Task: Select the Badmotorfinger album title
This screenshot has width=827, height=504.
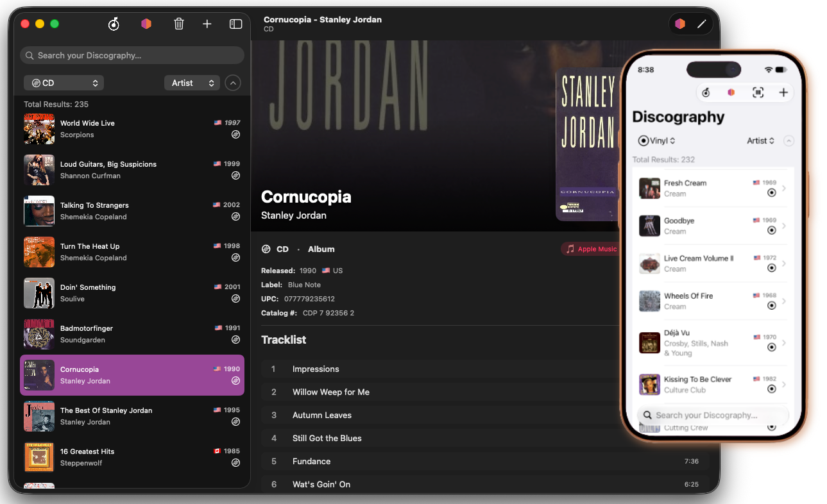Action: [x=87, y=328]
